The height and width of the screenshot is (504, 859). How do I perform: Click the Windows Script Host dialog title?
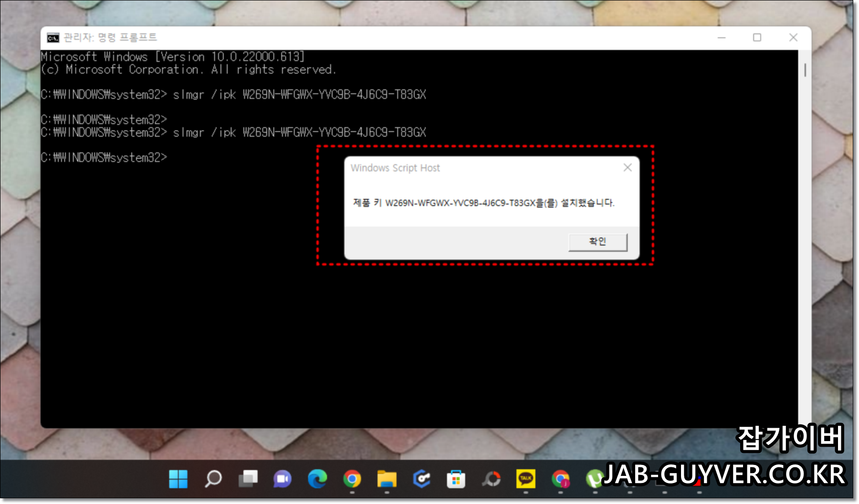(395, 168)
